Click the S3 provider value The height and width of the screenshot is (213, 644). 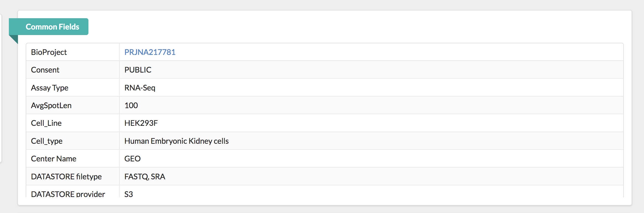(x=129, y=194)
